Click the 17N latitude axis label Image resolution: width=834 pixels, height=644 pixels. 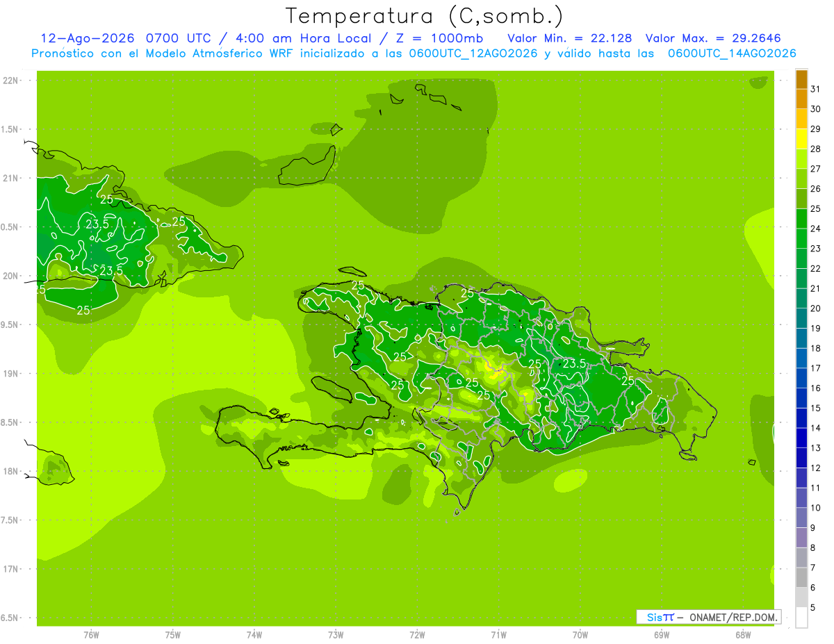tap(10, 569)
